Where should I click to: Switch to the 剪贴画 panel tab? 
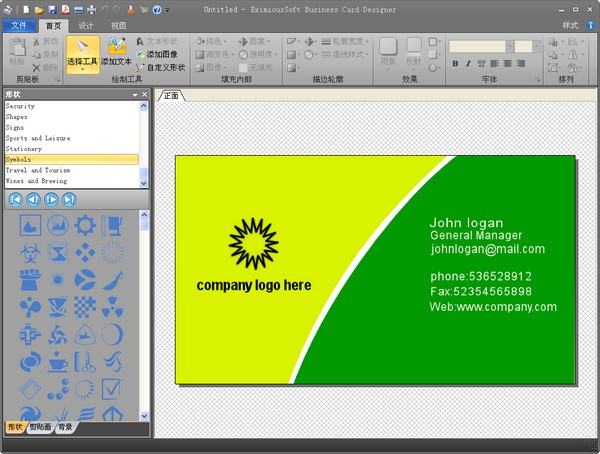coord(41,427)
